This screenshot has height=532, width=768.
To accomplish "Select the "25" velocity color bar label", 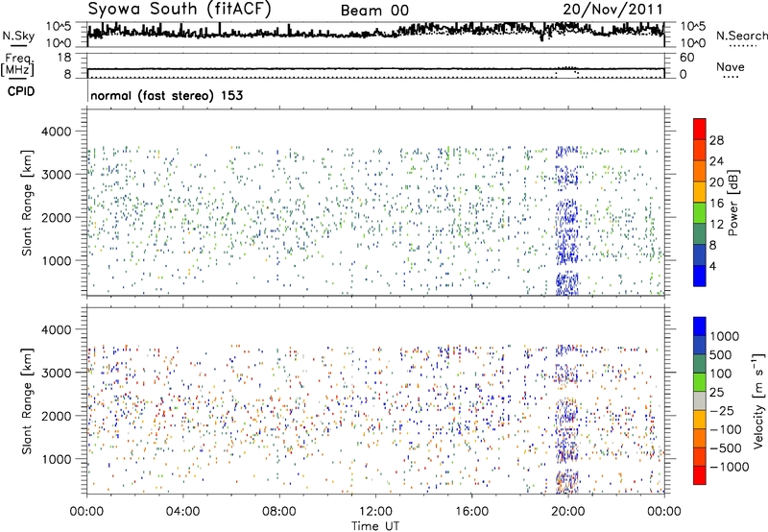I will (x=716, y=393).
